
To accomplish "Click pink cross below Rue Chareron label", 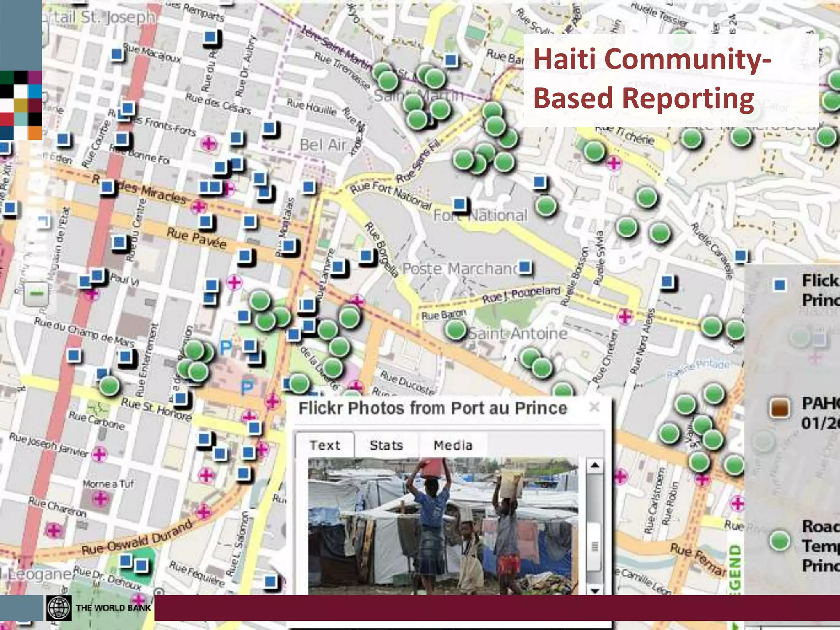I will [54, 530].
